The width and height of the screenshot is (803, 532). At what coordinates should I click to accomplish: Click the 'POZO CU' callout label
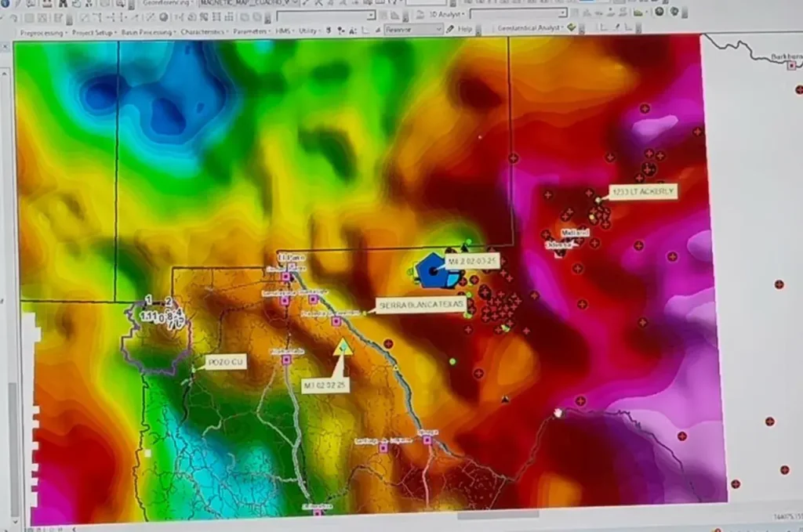[x=225, y=362]
